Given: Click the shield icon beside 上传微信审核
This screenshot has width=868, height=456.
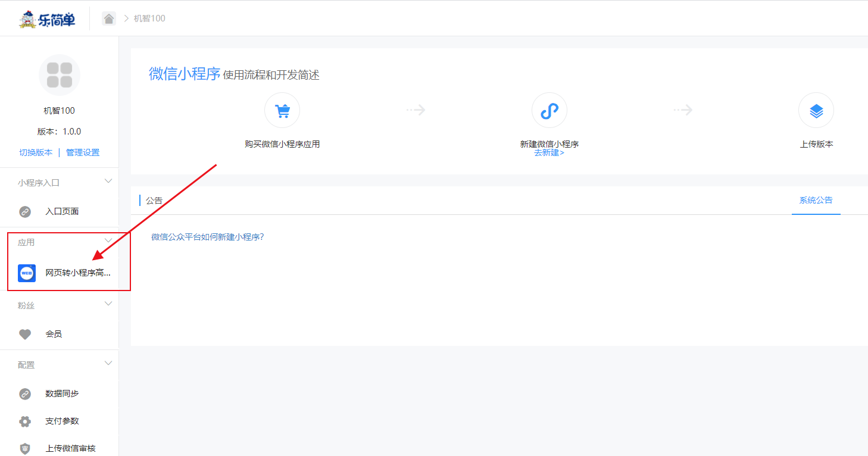Looking at the screenshot, I should coord(25,448).
